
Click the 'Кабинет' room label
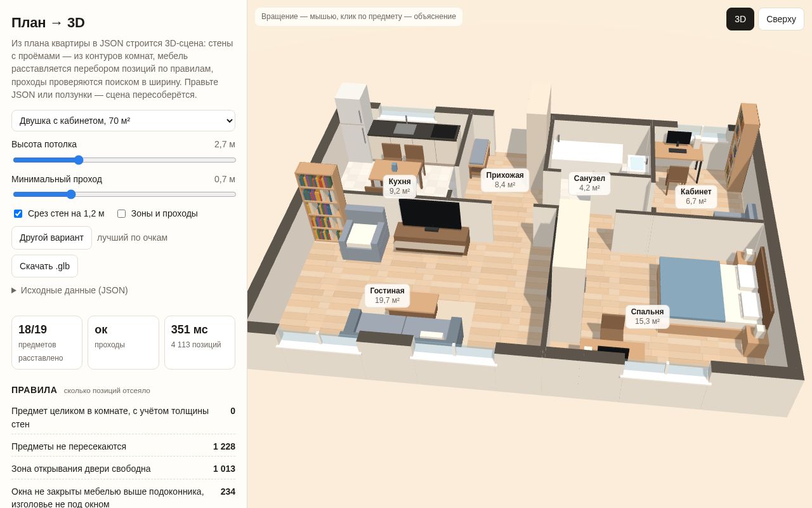coord(696,196)
